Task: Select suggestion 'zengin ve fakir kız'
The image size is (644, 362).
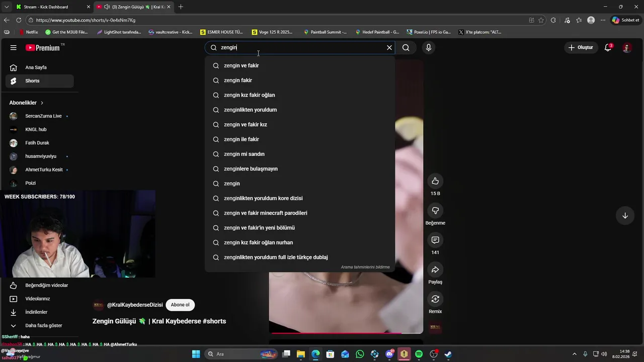Action: coord(300,125)
